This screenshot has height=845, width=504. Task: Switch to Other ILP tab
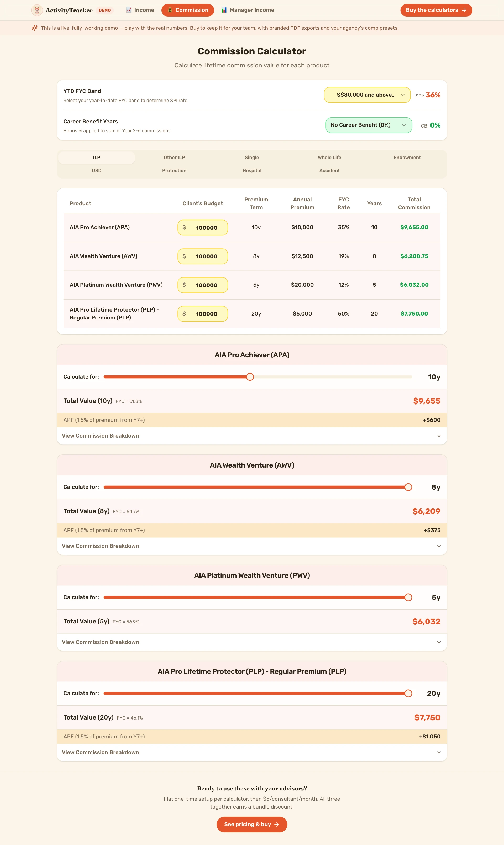click(174, 158)
